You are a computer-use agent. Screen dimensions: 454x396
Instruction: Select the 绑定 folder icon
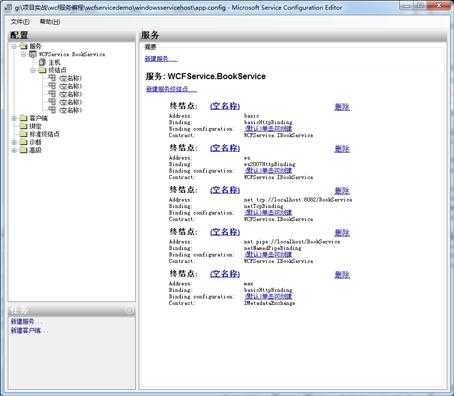(x=23, y=126)
